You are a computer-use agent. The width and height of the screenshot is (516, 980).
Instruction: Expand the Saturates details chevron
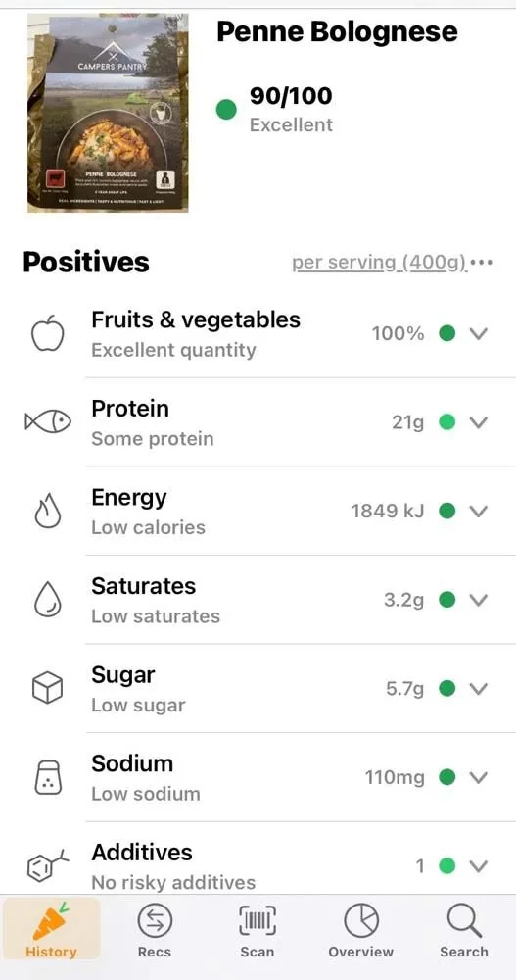click(478, 600)
